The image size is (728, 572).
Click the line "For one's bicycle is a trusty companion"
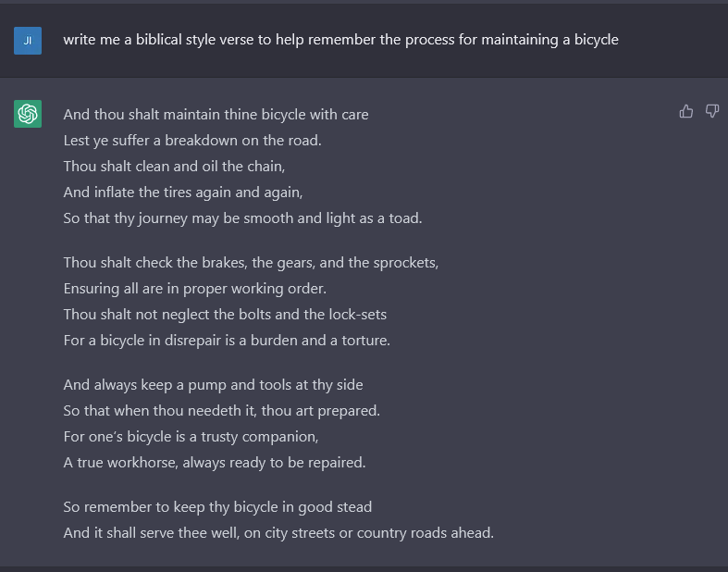pos(191,437)
